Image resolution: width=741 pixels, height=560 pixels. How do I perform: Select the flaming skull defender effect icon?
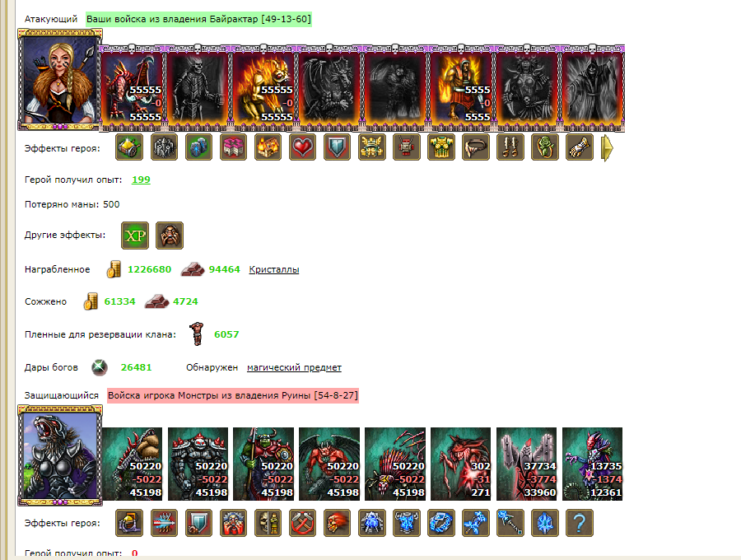point(337,523)
